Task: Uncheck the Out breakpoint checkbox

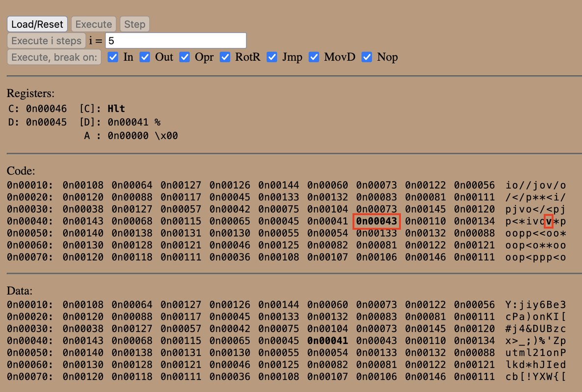Action: [x=145, y=57]
